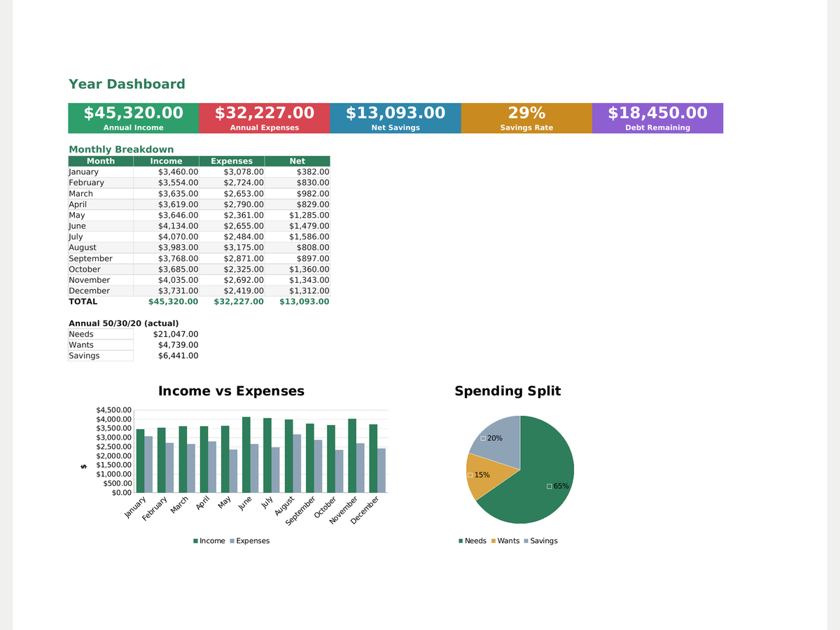Click the total expenses $32,227.00 in table

(x=239, y=302)
